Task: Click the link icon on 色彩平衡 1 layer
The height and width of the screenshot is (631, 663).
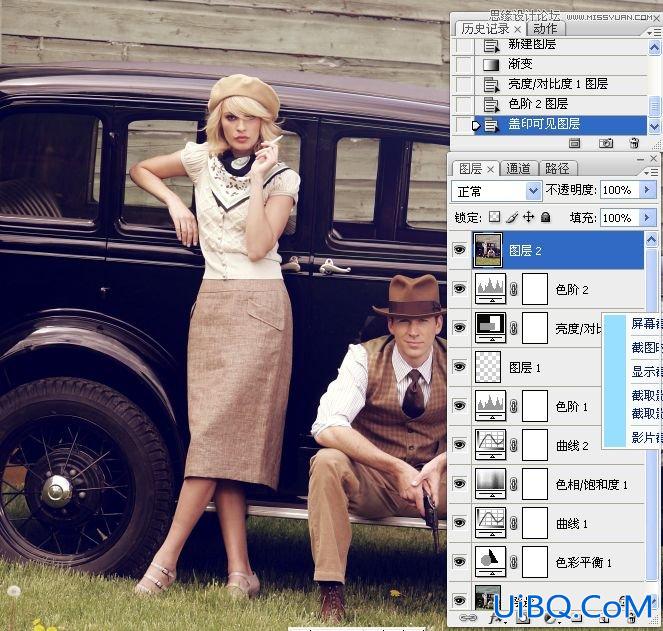Action: [514, 562]
